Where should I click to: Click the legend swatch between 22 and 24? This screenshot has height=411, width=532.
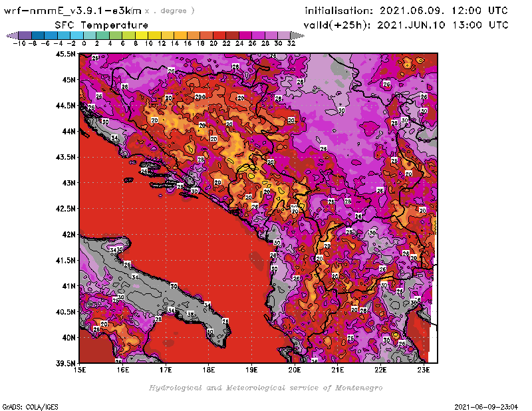(232, 36)
